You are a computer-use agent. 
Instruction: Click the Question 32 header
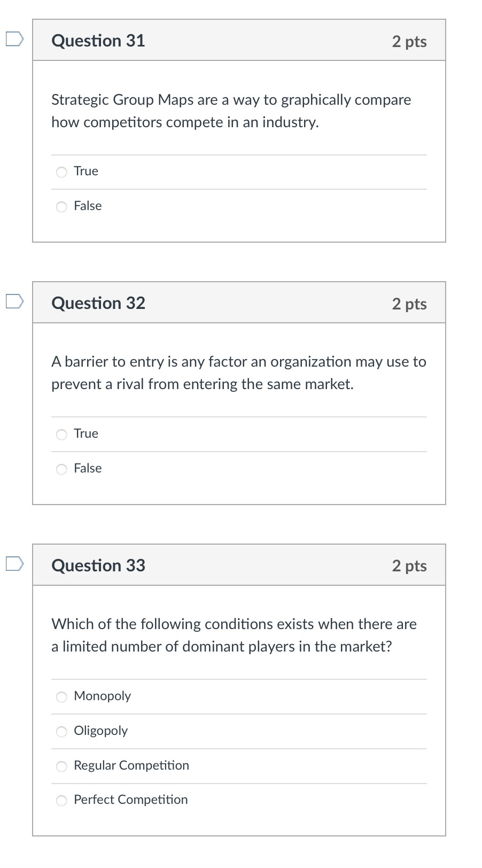click(x=98, y=303)
